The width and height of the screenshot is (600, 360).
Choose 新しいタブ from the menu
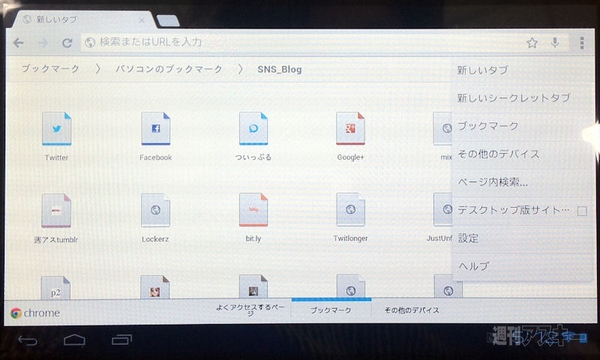coord(523,70)
